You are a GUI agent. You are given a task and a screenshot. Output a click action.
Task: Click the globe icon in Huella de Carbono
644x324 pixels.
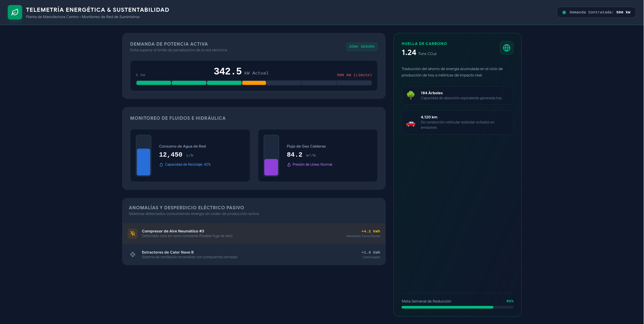[x=506, y=48]
